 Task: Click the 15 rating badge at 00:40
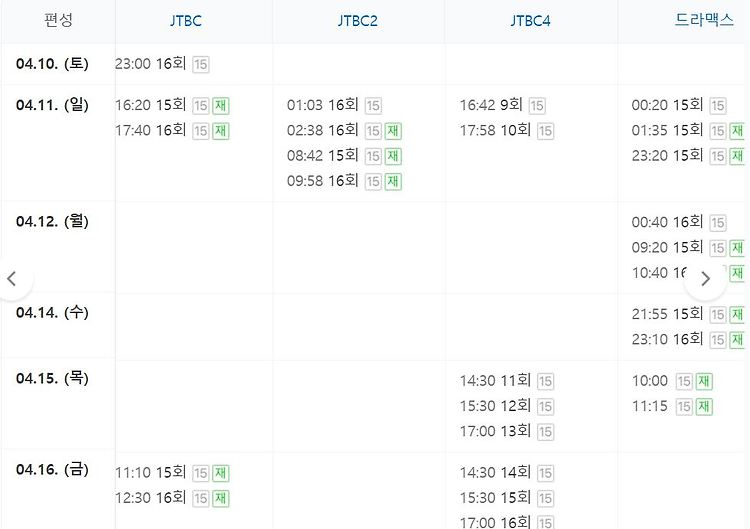pyautogui.click(x=717, y=223)
